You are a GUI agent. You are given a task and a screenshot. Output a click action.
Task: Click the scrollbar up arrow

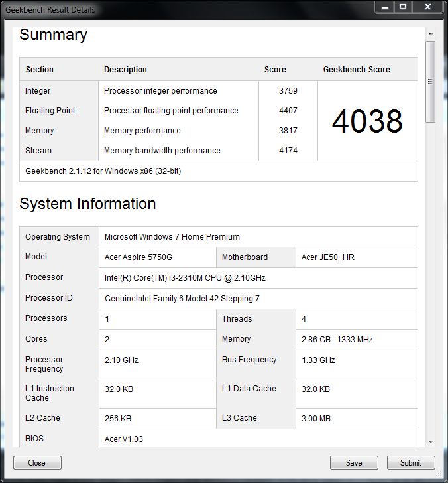click(x=431, y=33)
